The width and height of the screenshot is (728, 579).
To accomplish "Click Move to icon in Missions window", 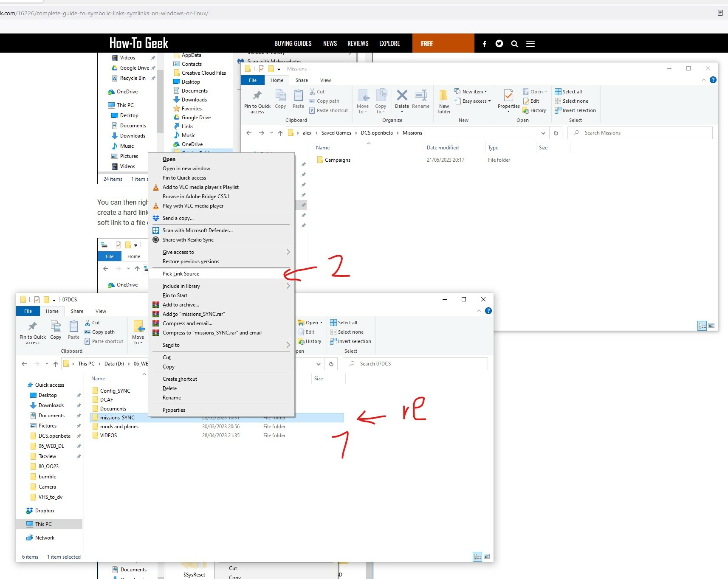I will 363,102.
